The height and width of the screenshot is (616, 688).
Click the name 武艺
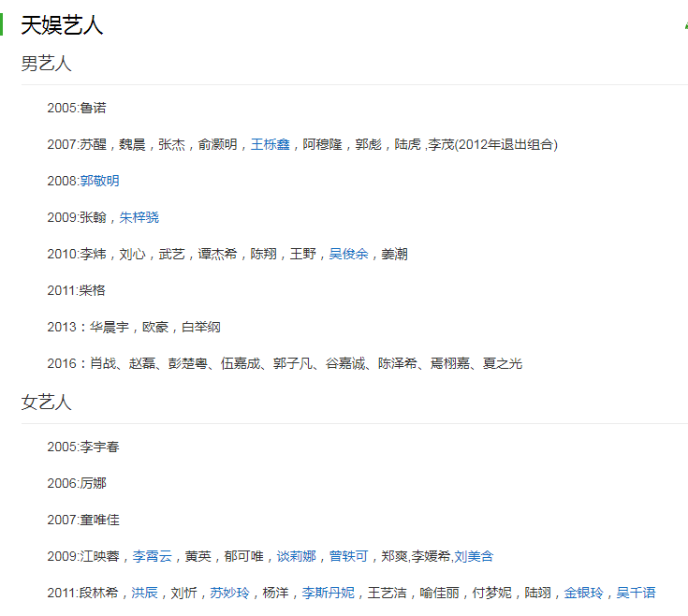coord(171,254)
